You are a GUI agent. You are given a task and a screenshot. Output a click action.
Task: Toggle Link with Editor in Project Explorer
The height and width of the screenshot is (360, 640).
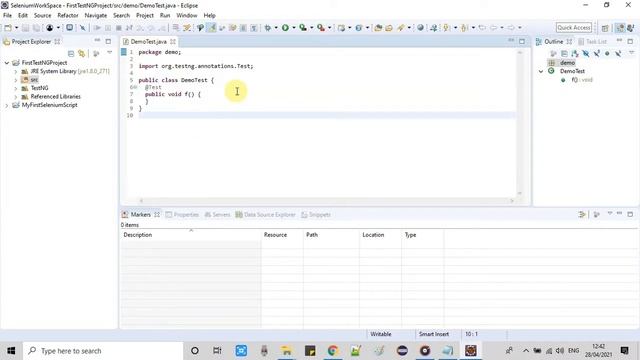coord(82,54)
